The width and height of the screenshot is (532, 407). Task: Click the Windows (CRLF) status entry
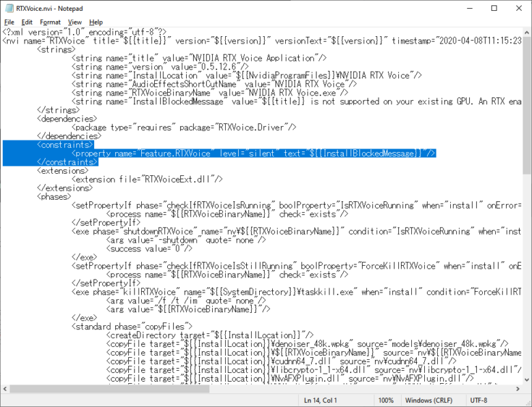[428, 401]
